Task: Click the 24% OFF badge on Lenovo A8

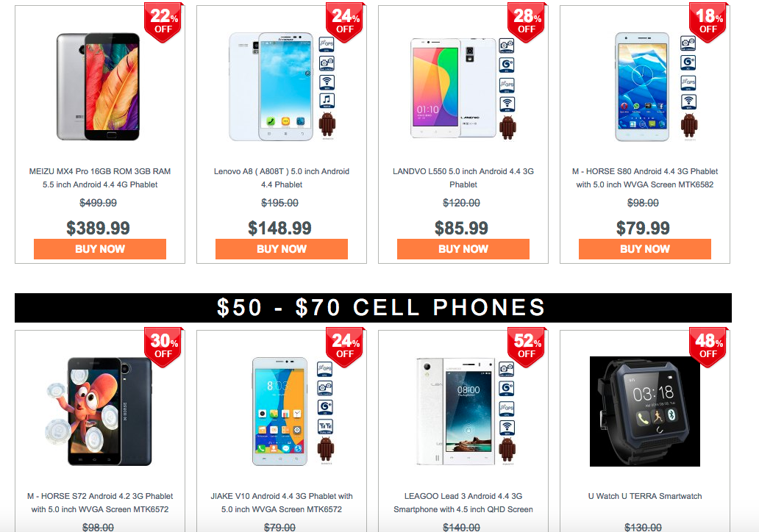Action: (345, 22)
